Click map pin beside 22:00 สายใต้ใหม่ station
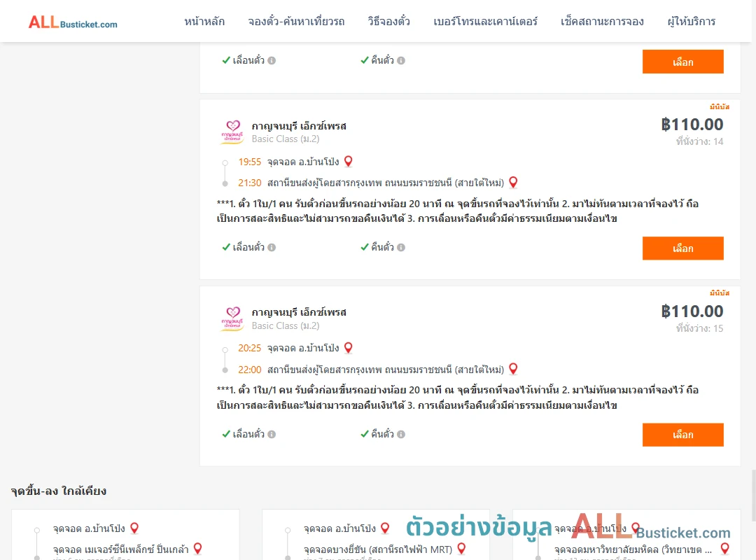Viewport: 756px width, 560px height. [x=514, y=368]
